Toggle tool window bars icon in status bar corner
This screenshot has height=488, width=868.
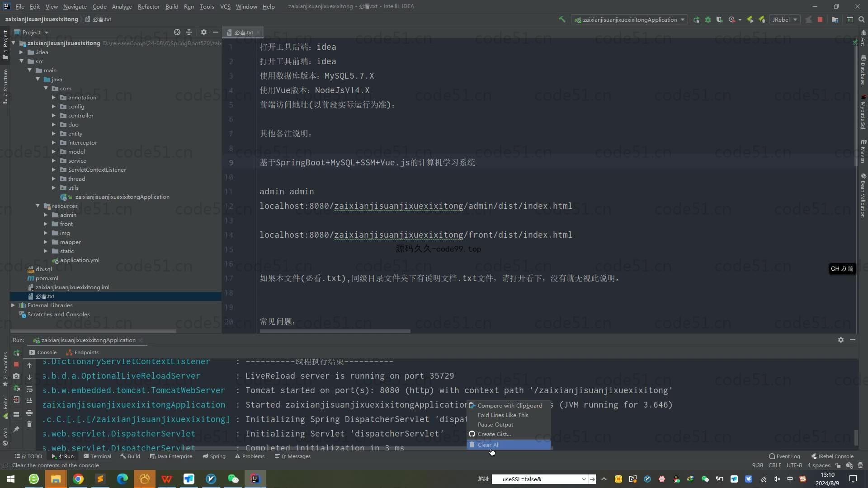(x=5, y=465)
